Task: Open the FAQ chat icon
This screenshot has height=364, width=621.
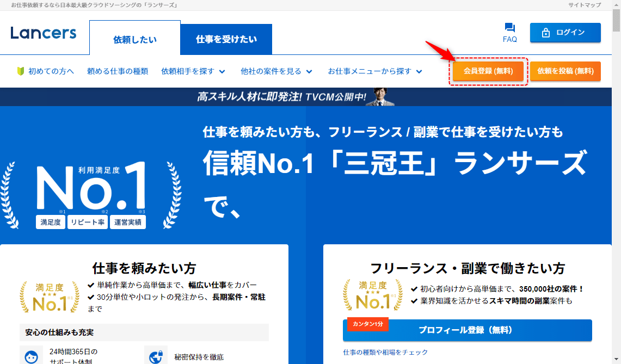Action: point(509,28)
